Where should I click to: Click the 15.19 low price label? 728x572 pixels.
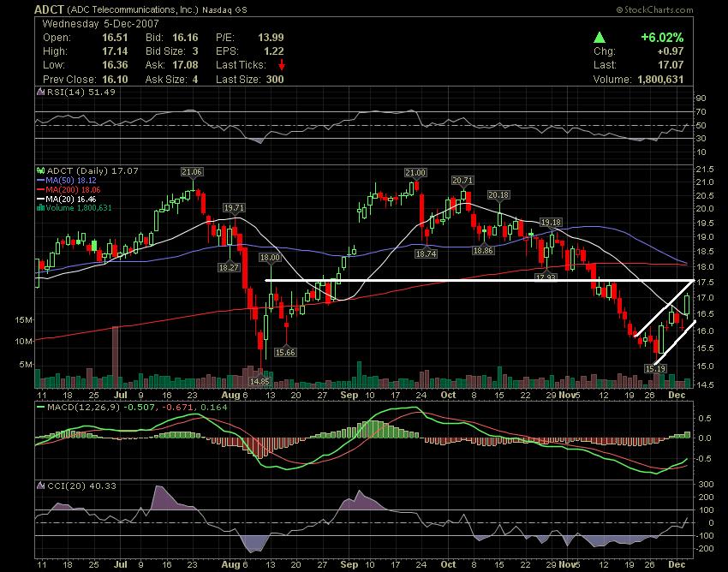coord(655,369)
